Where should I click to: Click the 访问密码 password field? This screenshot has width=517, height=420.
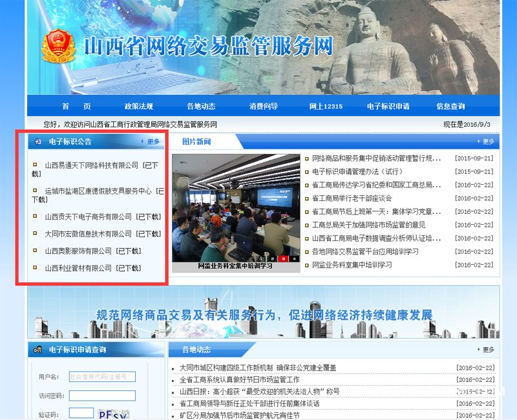coord(102,395)
